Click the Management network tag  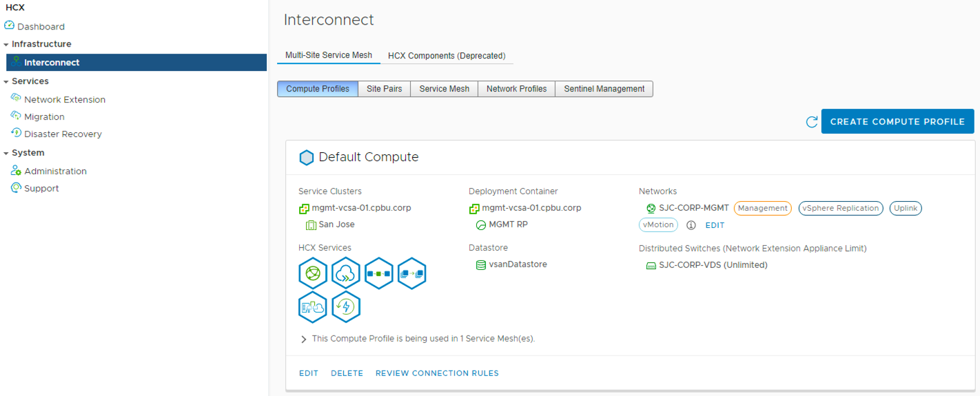tap(763, 208)
